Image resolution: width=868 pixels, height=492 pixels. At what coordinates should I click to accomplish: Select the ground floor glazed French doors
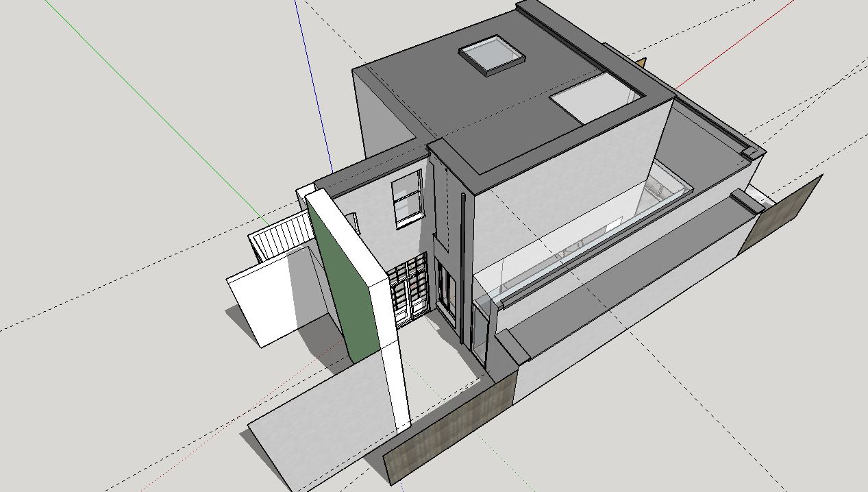coord(408,288)
